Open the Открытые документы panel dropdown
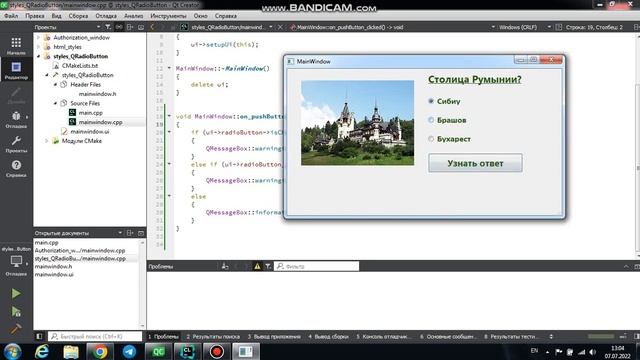Screen dimensions: 640x360 click(x=120, y=233)
